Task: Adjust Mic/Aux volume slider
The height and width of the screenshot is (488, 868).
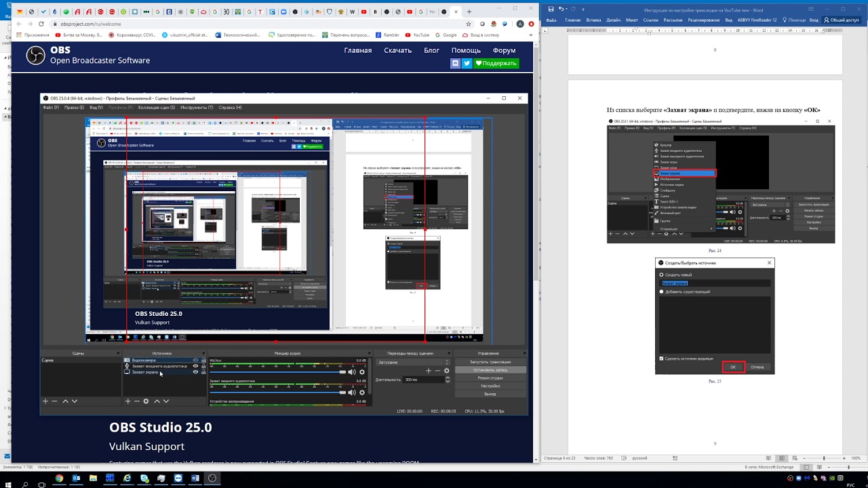Action: [278, 372]
